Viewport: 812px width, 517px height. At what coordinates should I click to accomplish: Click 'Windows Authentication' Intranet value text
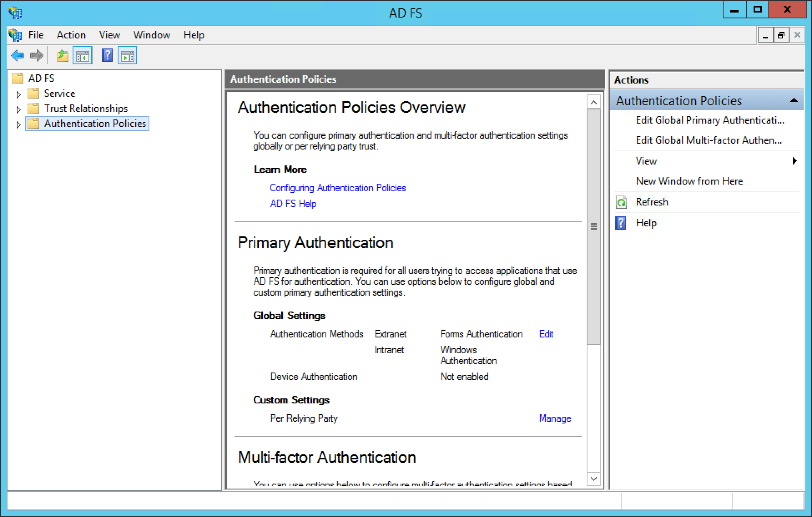coord(469,355)
